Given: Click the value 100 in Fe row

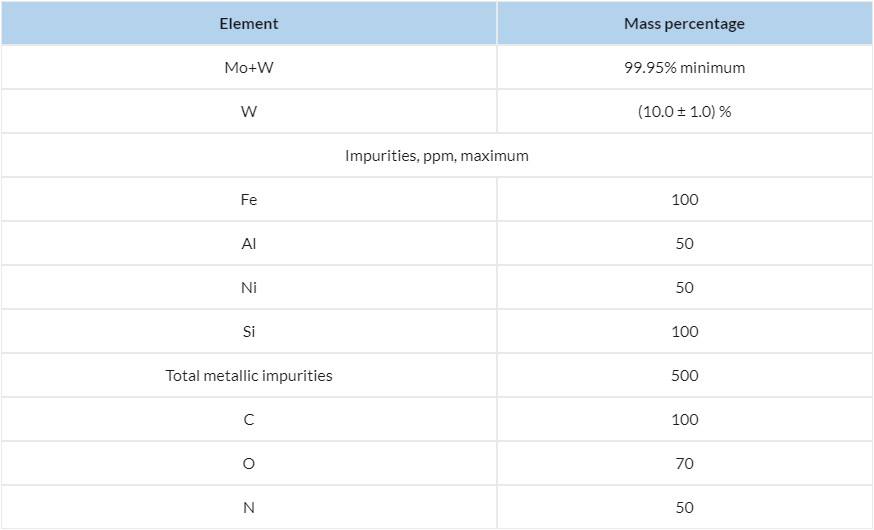Looking at the screenshot, I should [x=684, y=200].
